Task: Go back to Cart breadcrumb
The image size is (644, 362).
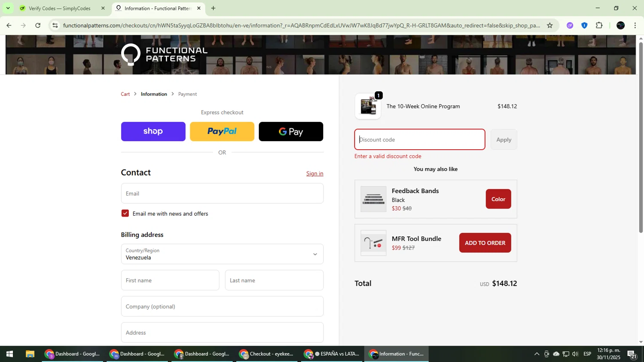Action: coord(125,94)
